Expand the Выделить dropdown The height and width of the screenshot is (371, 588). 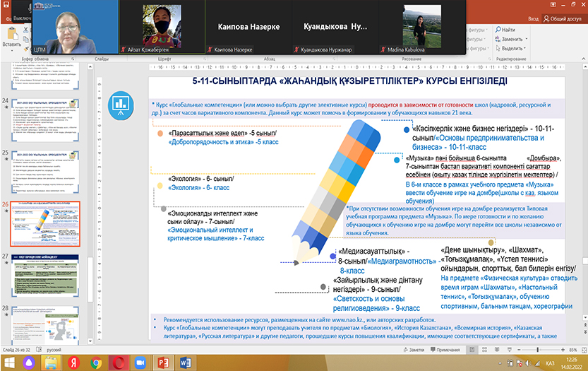point(524,48)
